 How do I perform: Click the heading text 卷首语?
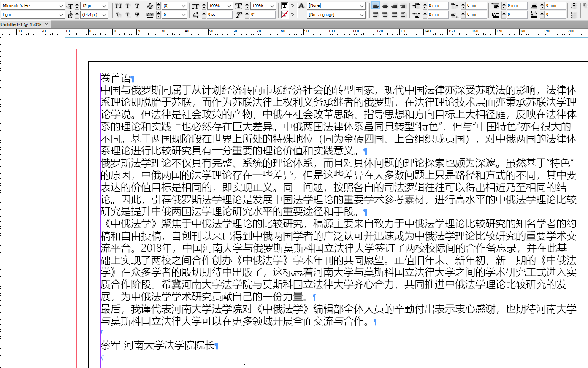(x=116, y=78)
